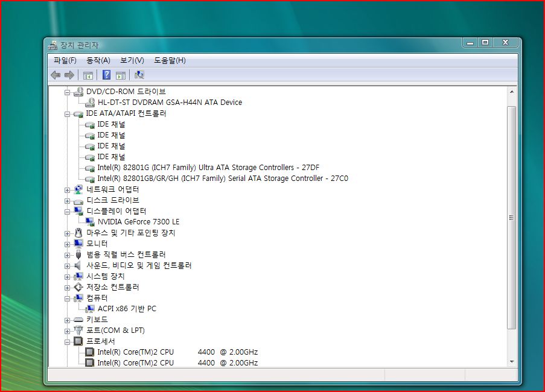Click the scrollbar down arrow
545x392 pixels.
[x=512, y=362]
